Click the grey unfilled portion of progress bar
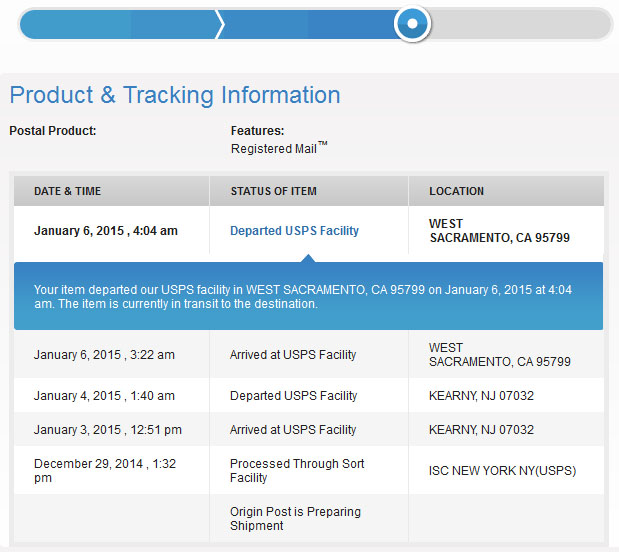 point(520,24)
